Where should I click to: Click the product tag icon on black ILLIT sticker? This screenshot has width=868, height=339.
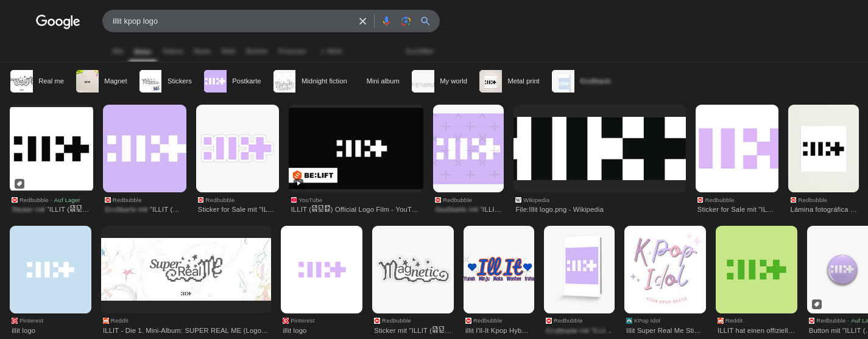click(x=19, y=184)
